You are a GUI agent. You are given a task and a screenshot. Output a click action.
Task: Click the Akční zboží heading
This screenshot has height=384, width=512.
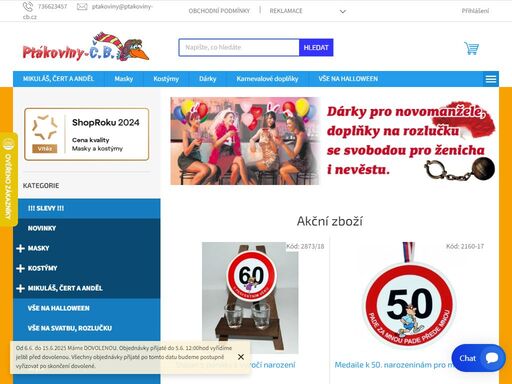(x=330, y=221)
